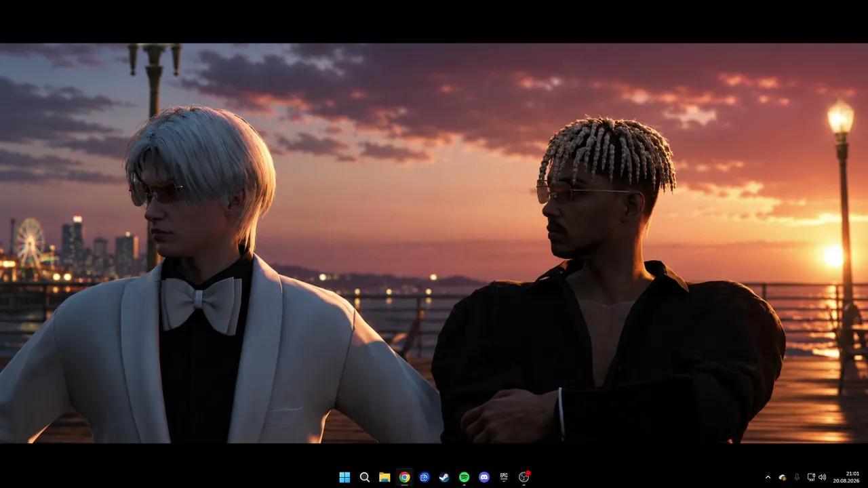Open the OneDrive warning tray icon
The height and width of the screenshot is (488, 868).
click(x=783, y=477)
